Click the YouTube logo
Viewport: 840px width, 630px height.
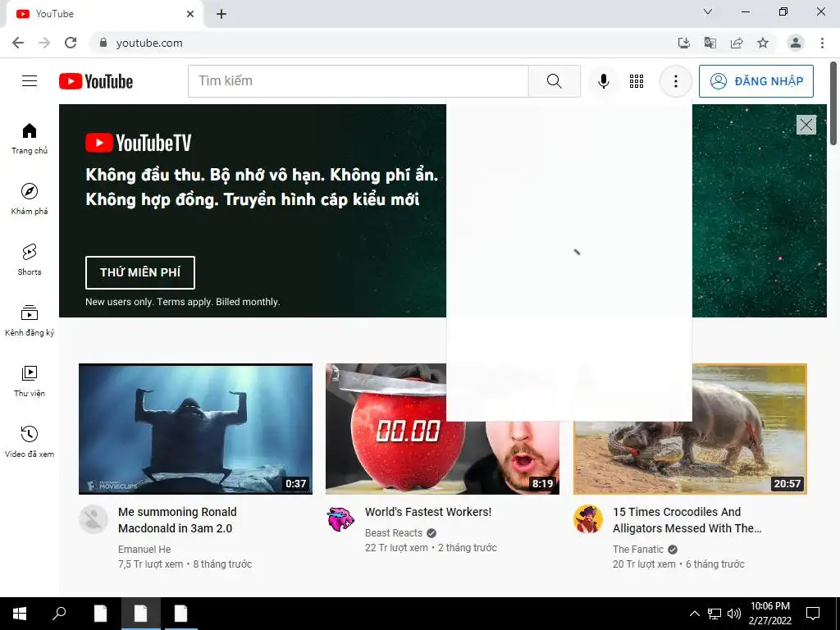pyautogui.click(x=96, y=81)
